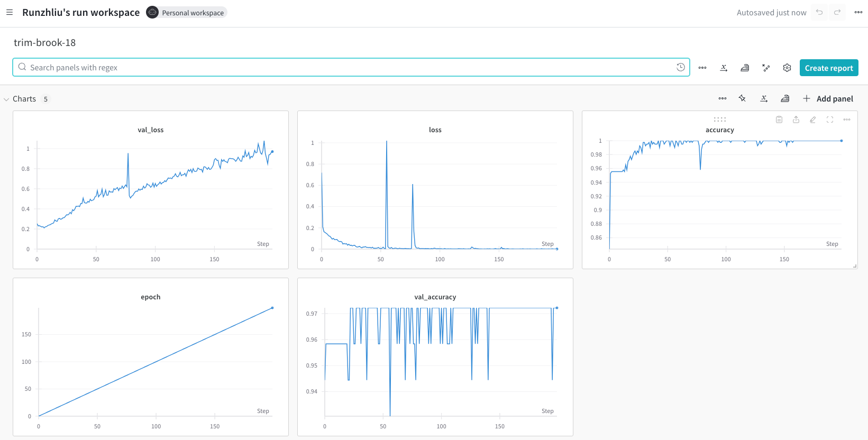This screenshot has height=440, width=868.
Task: Open accuracy panel in full screen
Action: (x=830, y=120)
